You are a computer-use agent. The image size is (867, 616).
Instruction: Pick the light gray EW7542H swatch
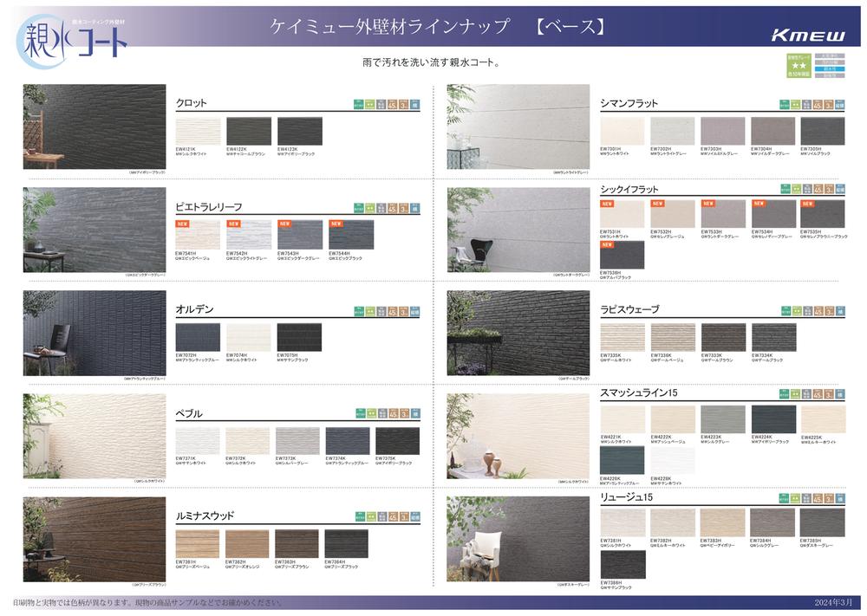(249, 235)
